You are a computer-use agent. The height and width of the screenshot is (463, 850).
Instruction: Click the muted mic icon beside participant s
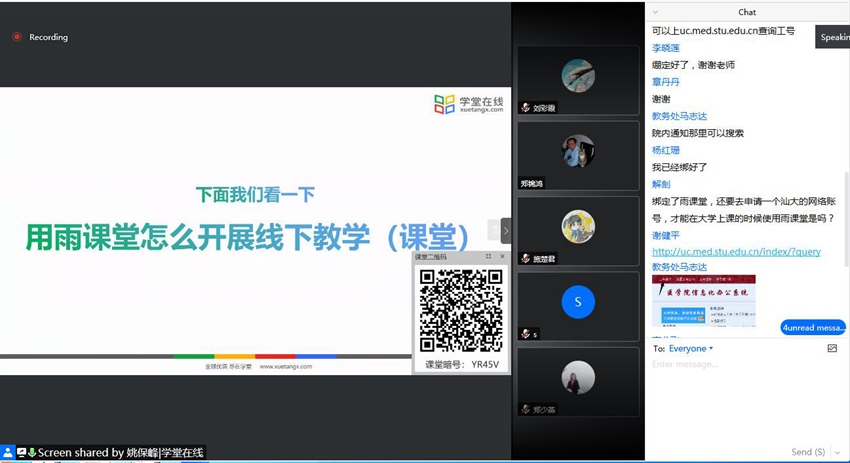pyautogui.click(x=525, y=333)
